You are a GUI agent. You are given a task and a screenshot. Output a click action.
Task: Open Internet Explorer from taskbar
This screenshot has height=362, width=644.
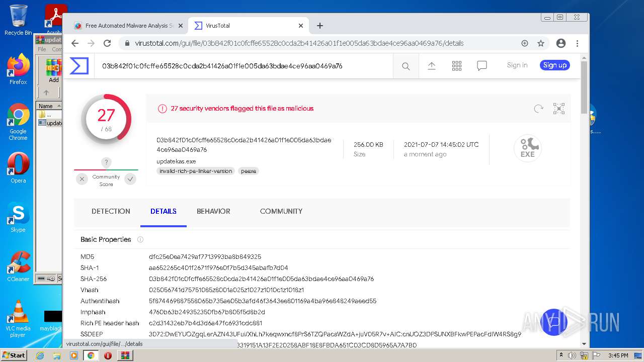pos(40,355)
